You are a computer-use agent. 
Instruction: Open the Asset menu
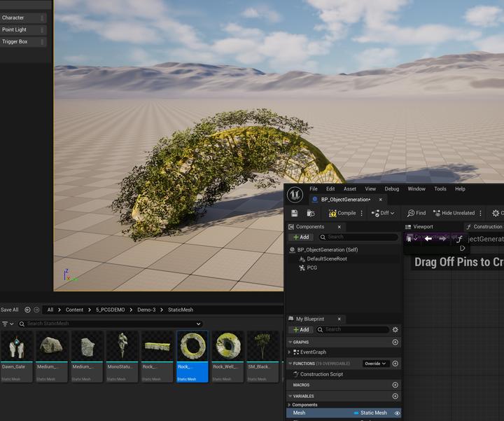[x=349, y=188]
